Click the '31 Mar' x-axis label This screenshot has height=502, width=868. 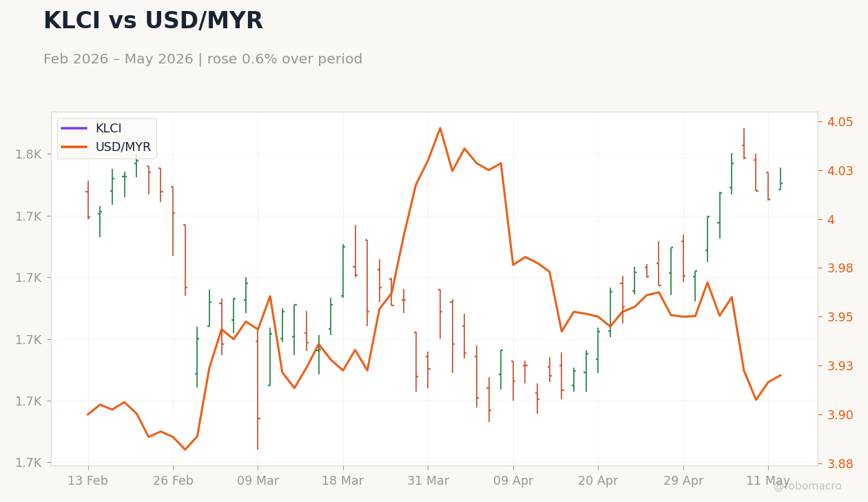tap(428, 481)
